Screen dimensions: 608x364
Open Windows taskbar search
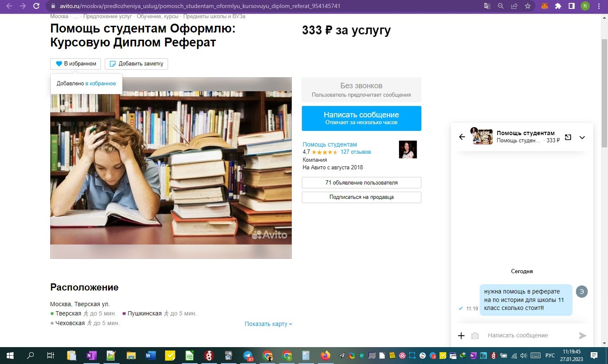(30, 356)
